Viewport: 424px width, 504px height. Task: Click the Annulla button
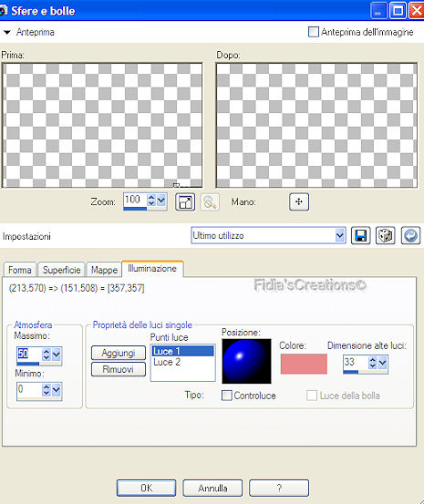coord(212,489)
